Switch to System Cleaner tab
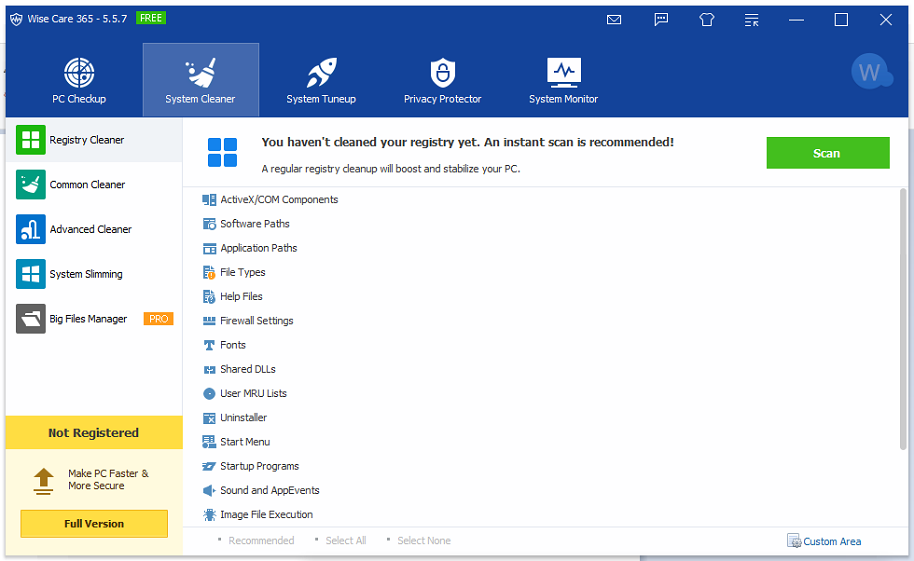Viewport: 914px width, 561px height. click(x=201, y=80)
